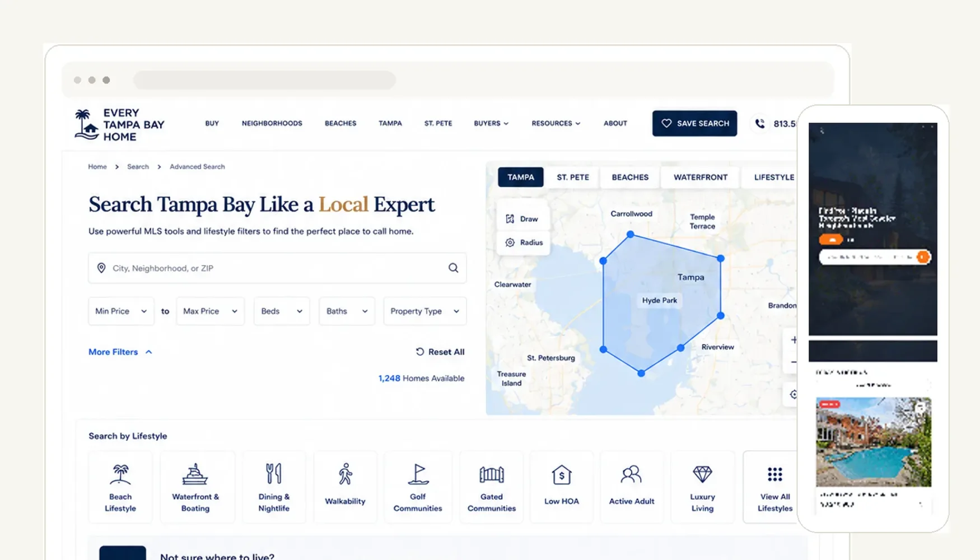Click the heart icon in Save Search
Viewport: 980px width, 560px height.
[666, 123]
